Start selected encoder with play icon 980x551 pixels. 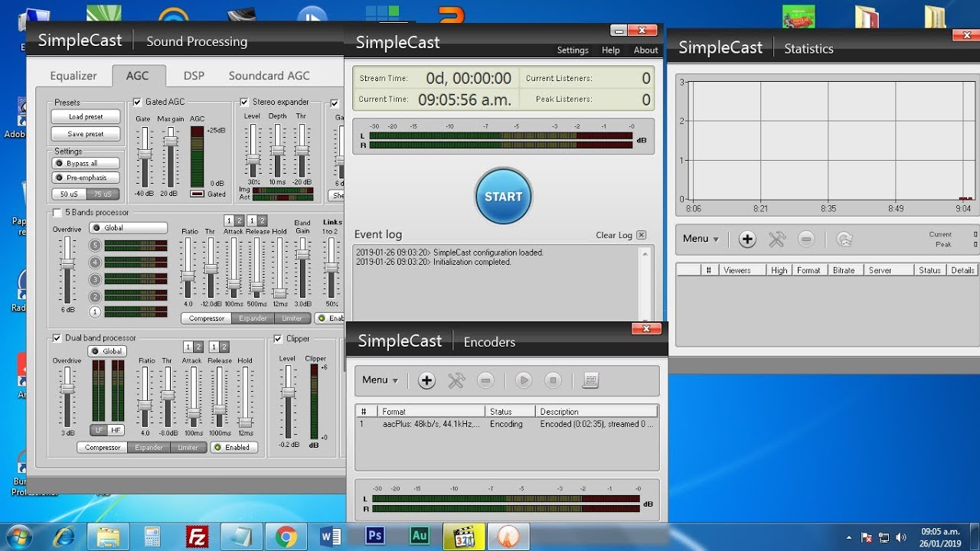pos(524,380)
